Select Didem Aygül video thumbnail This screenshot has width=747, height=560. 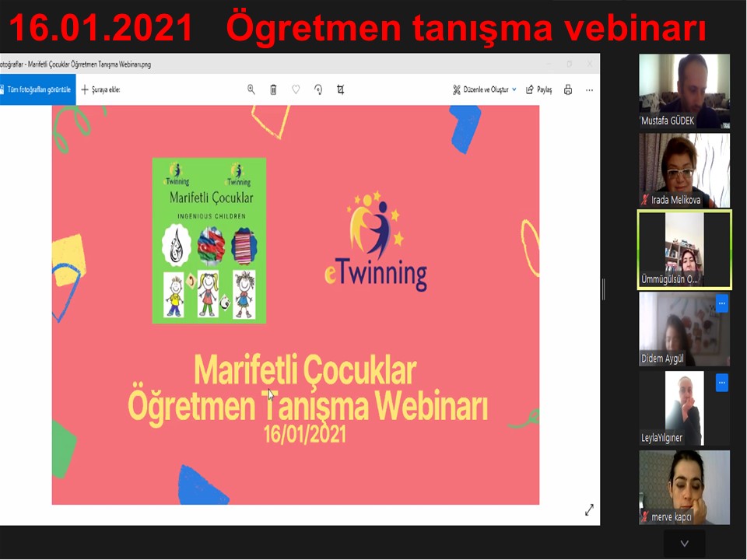[684, 329]
